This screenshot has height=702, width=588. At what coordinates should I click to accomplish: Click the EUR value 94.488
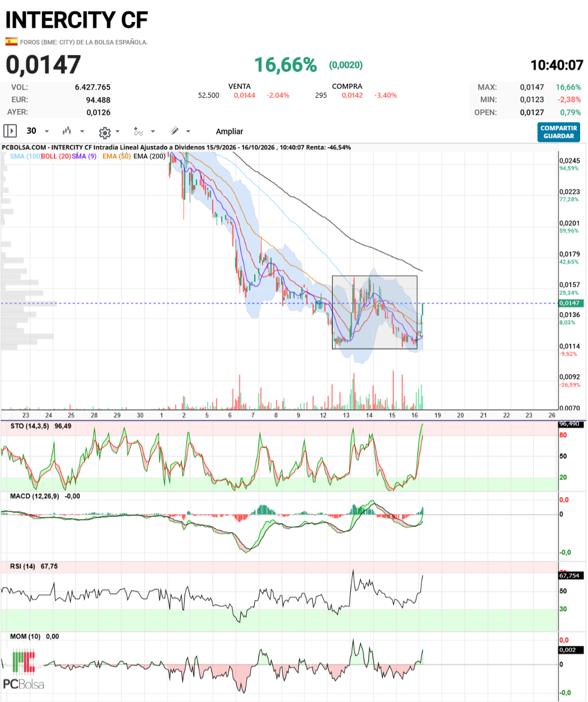(x=98, y=100)
